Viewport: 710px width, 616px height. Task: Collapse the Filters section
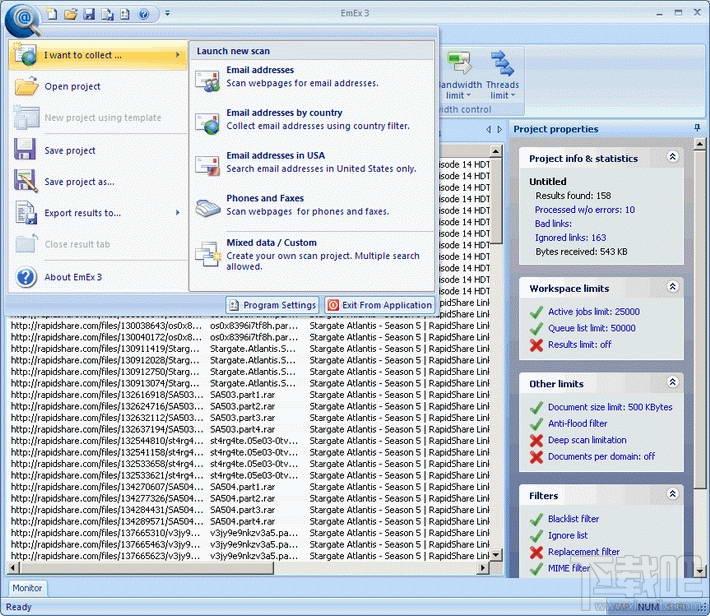point(672,494)
